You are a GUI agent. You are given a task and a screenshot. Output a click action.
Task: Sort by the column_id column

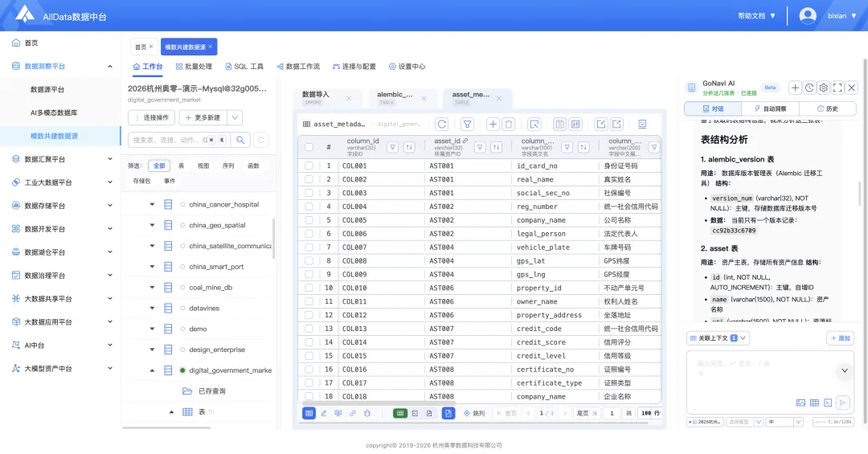click(409, 147)
